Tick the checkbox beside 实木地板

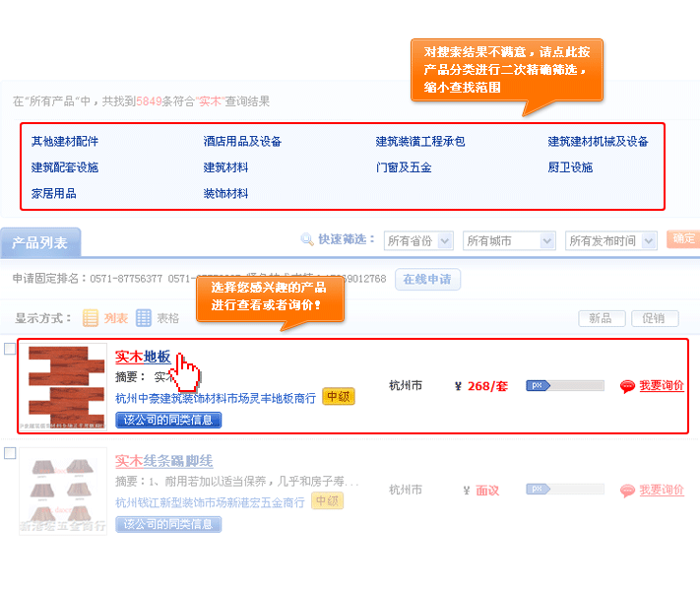click(10, 349)
